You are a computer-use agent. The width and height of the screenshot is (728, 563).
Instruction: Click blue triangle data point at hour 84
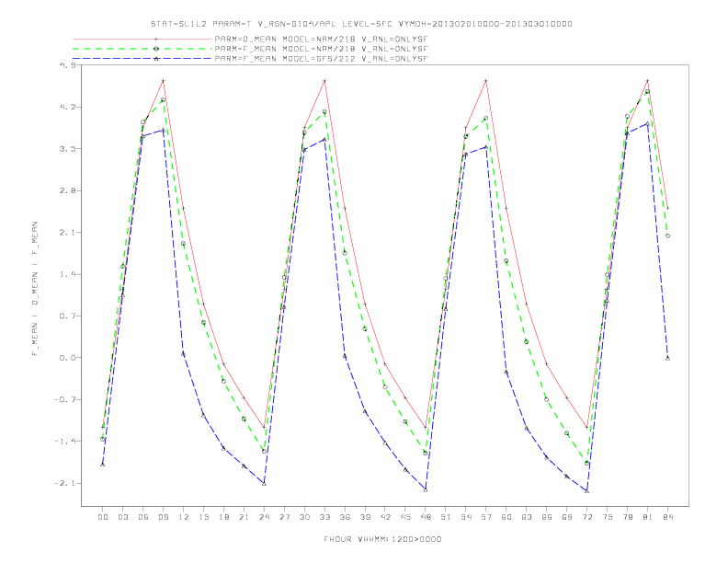pos(667,358)
